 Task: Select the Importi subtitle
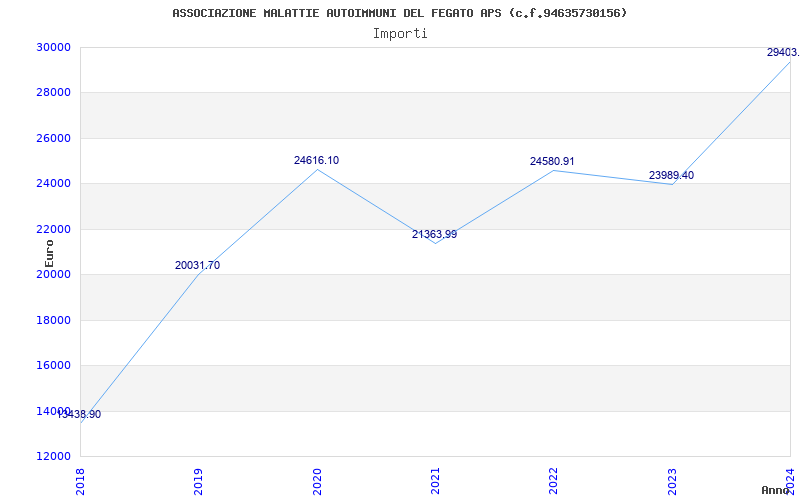tap(400, 34)
